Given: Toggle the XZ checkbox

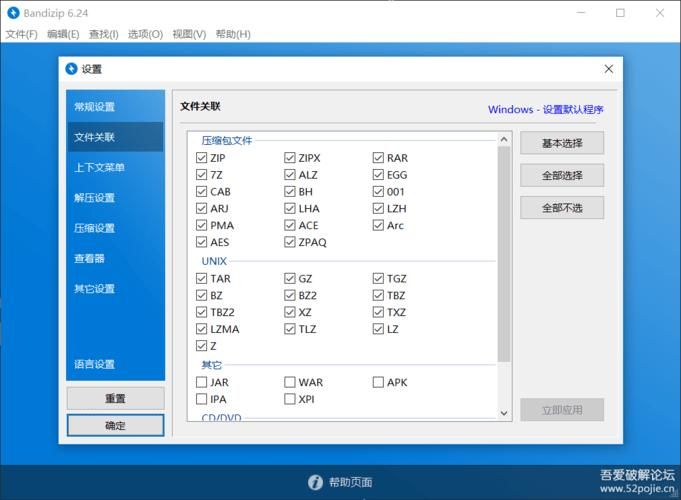Looking at the screenshot, I should point(290,312).
